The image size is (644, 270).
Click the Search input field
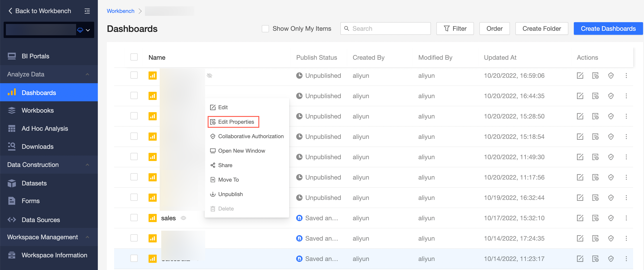click(389, 28)
